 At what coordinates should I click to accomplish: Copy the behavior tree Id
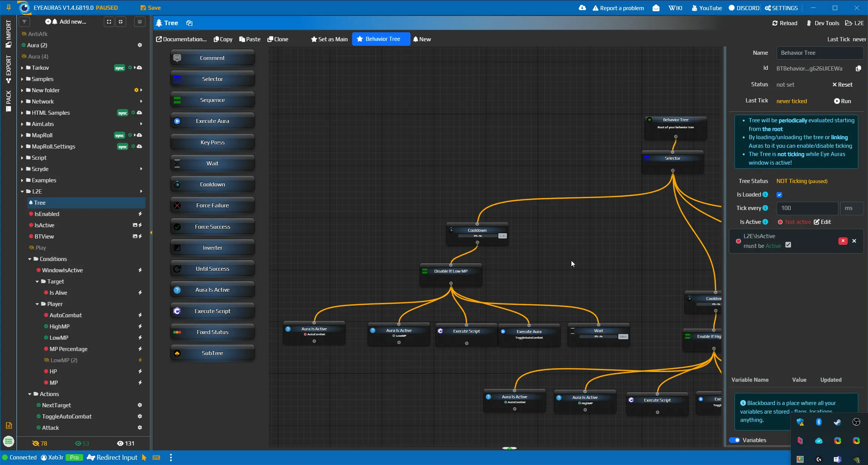[859, 68]
